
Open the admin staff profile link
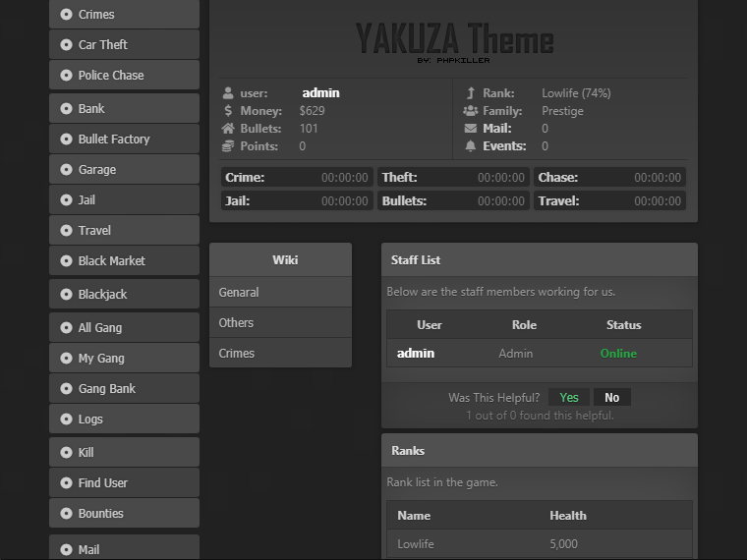coord(416,354)
